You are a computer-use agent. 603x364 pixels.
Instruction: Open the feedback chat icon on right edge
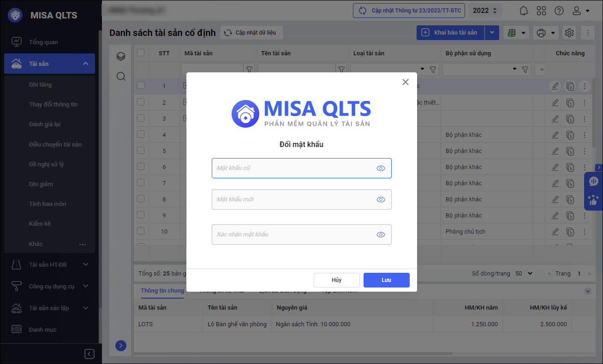click(x=593, y=181)
